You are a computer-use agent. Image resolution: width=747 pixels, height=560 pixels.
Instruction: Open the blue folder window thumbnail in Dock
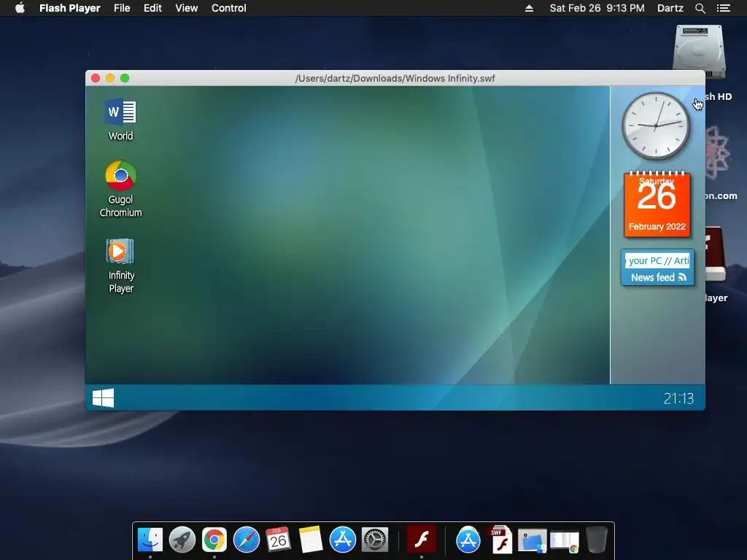(x=532, y=542)
